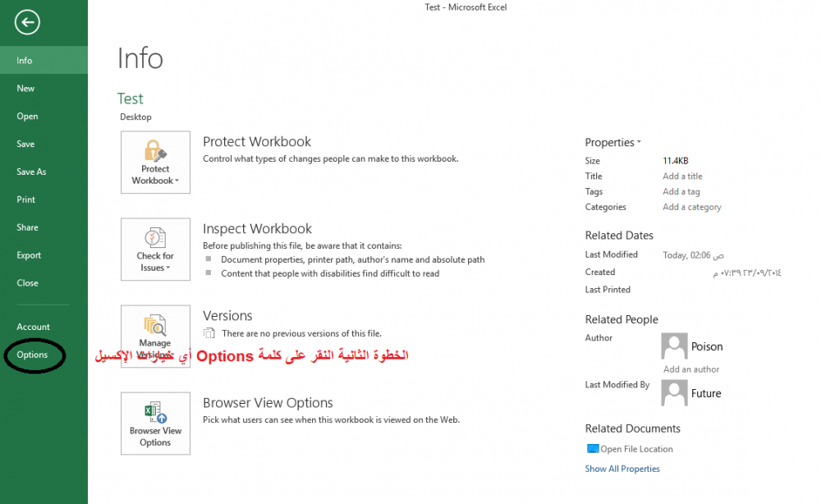Click Add an author field

(691, 369)
